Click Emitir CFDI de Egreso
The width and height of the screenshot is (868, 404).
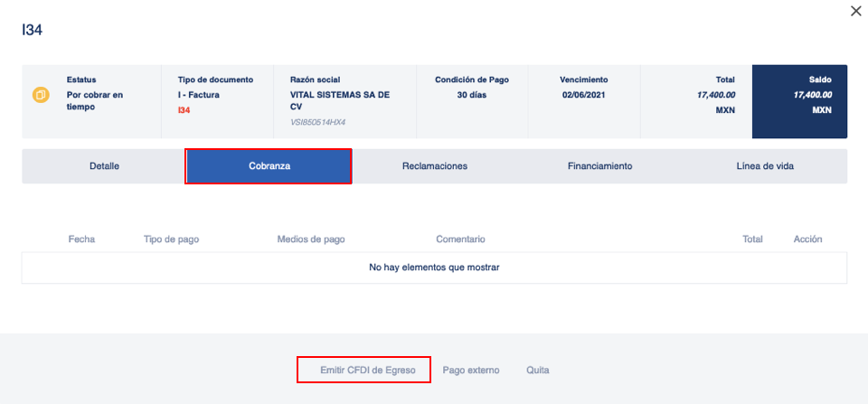[368, 371]
